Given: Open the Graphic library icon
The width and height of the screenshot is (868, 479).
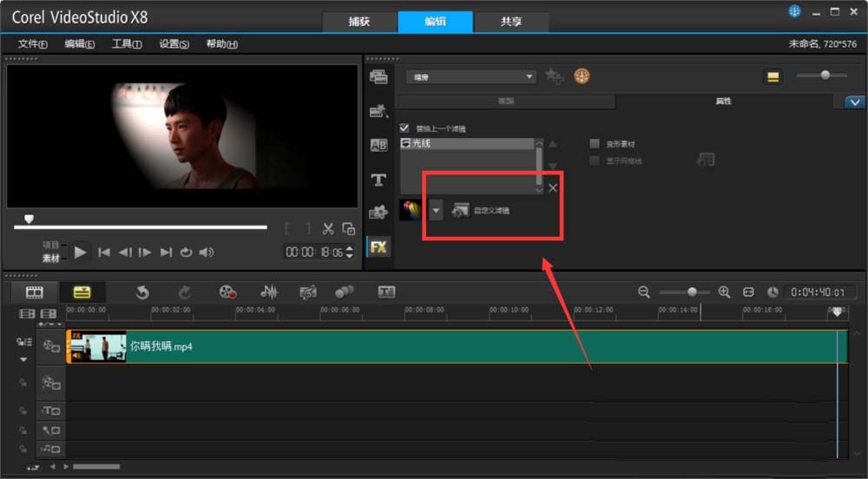Looking at the screenshot, I should coord(378,213).
